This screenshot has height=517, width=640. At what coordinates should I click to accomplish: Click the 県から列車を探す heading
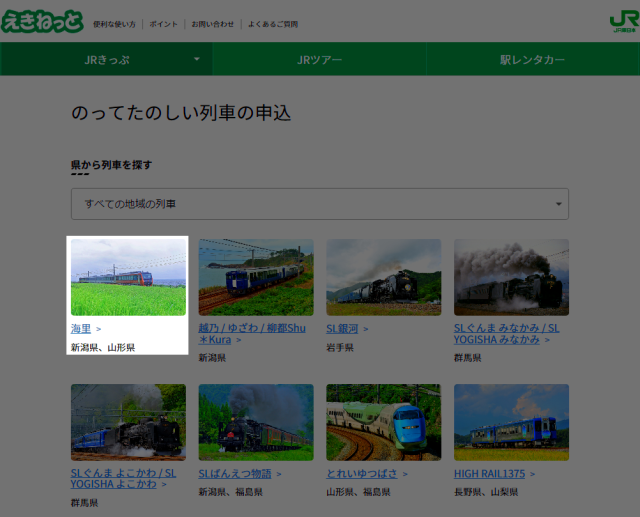[111, 164]
